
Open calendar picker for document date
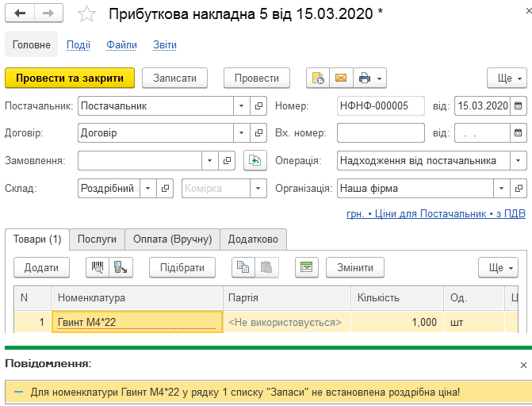click(518, 106)
